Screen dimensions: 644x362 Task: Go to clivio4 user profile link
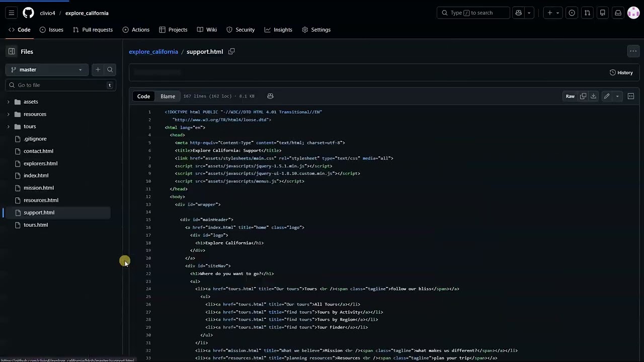pyautogui.click(x=48, y=13)
